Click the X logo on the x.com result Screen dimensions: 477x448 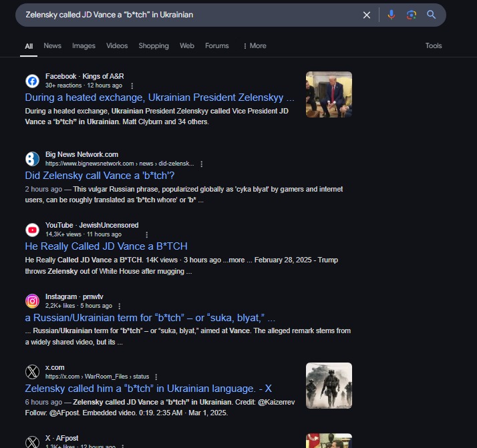32,372
